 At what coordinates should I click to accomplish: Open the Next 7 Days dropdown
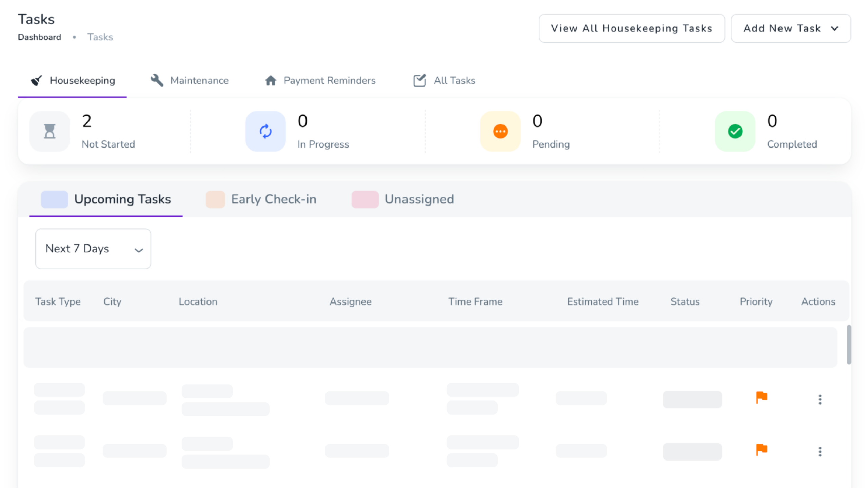[93, 249]
